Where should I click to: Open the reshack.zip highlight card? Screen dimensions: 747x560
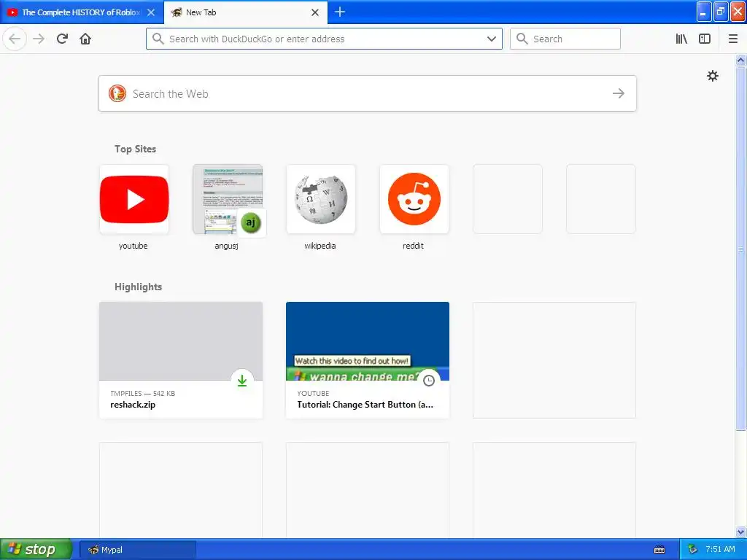[181, 360]
